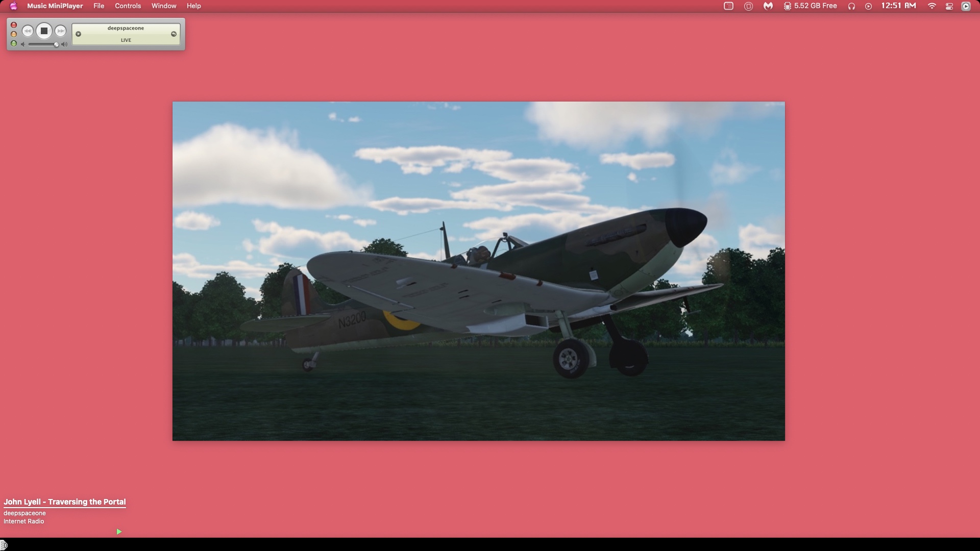Open the Music MiniPlayer app menu
This screenshot has width=980, height=551.
pyautogui.click(x=55, y=6)
